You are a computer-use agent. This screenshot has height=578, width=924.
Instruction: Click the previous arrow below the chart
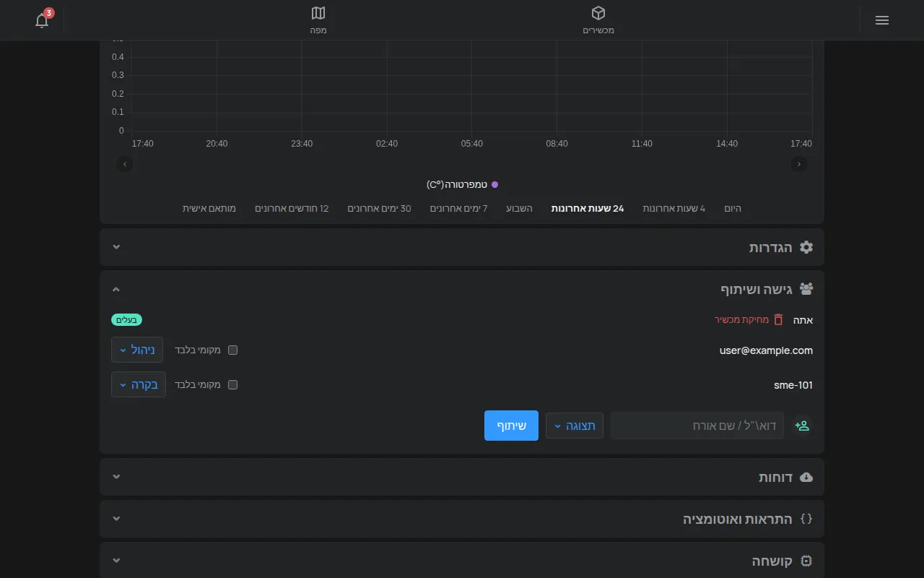click(x=125, y=164)
